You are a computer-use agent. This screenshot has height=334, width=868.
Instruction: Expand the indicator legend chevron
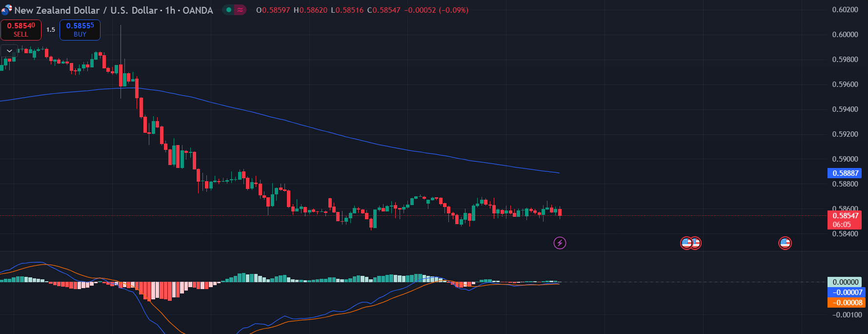[9, 51]
